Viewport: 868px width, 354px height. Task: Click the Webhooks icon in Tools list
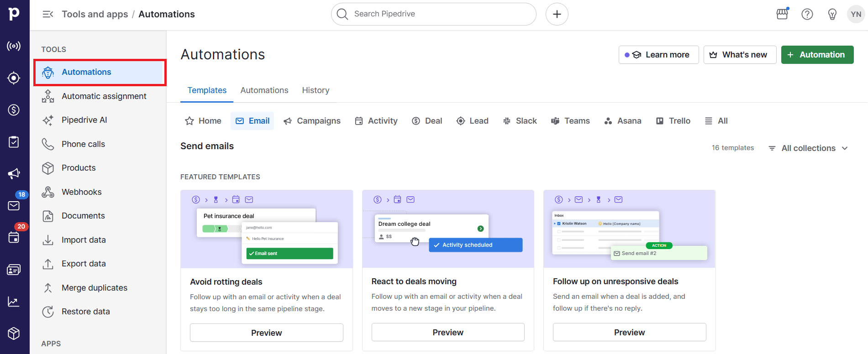48,192
